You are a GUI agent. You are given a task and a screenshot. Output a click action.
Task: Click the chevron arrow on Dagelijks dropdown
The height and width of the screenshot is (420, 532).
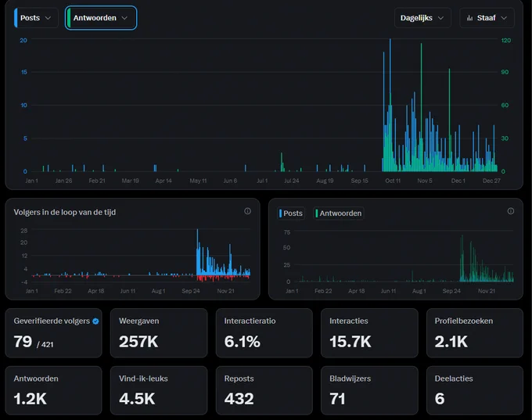440,18
